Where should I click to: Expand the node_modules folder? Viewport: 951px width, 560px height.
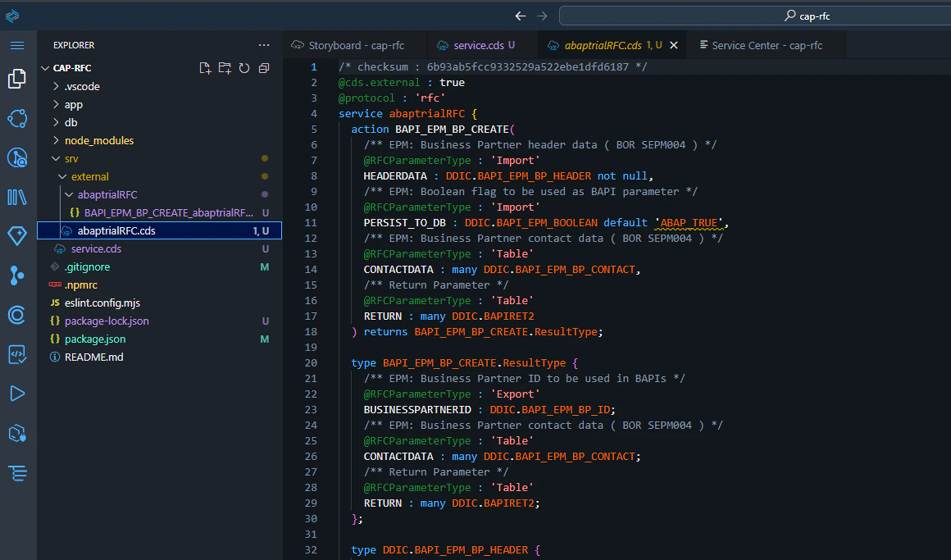coord(99,141)
